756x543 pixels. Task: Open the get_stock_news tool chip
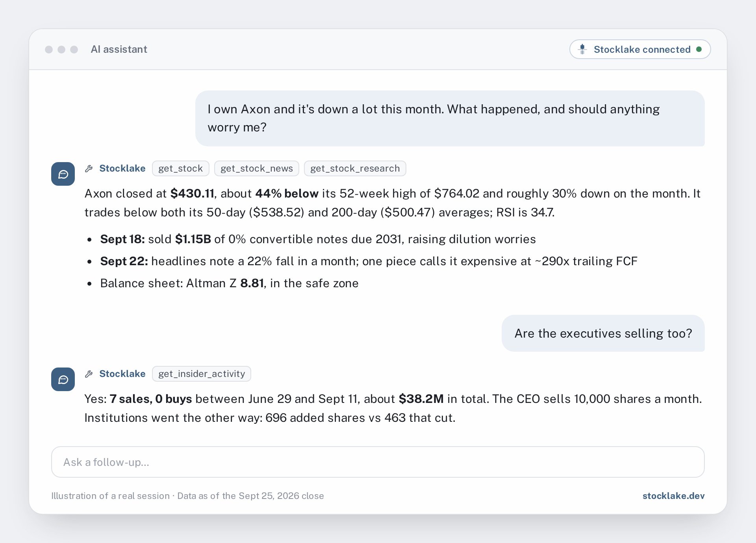pos(257,168)
